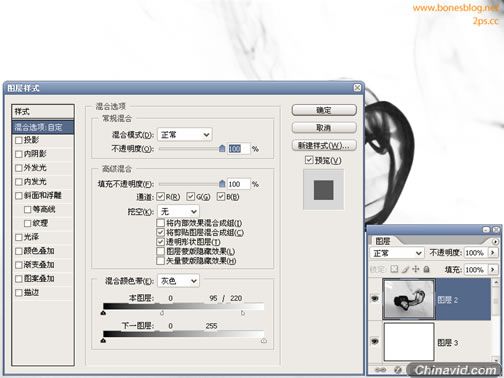Click the gray style preview swatch

point(323,190)
